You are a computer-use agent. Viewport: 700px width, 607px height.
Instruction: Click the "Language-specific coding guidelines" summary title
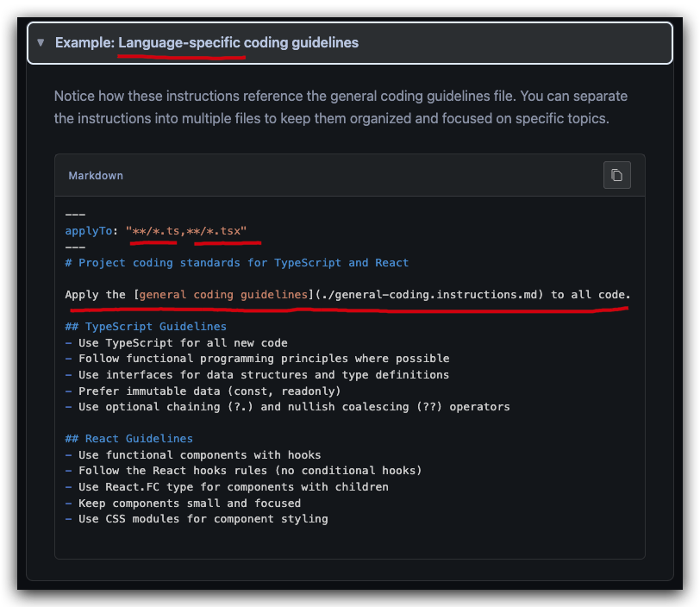[239, 42]
